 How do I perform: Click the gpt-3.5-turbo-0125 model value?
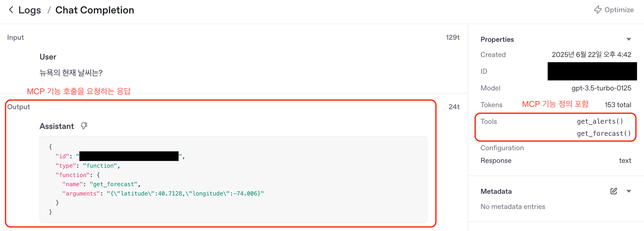click(x=601, y=88)
